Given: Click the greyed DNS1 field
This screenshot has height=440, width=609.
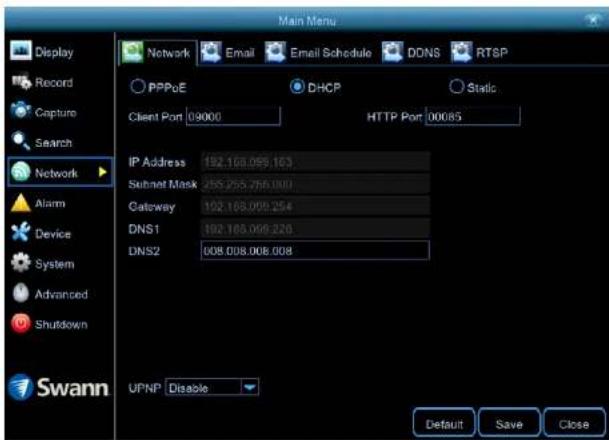Looking at the screenshot, I should 315,228.
